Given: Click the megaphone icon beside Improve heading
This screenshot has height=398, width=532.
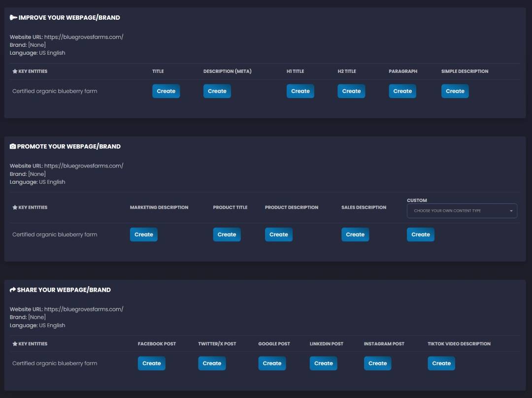Looking at the screenshot, I should click(x=13, y=18).
